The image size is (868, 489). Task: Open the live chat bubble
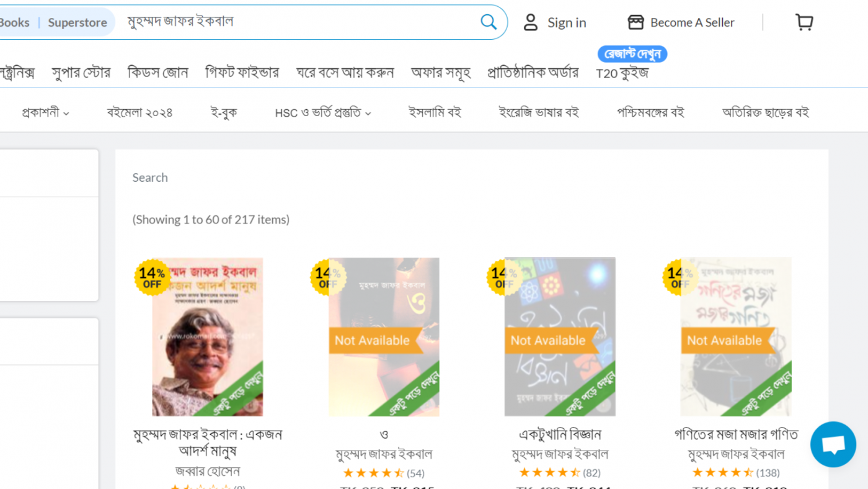coord(833,444)
